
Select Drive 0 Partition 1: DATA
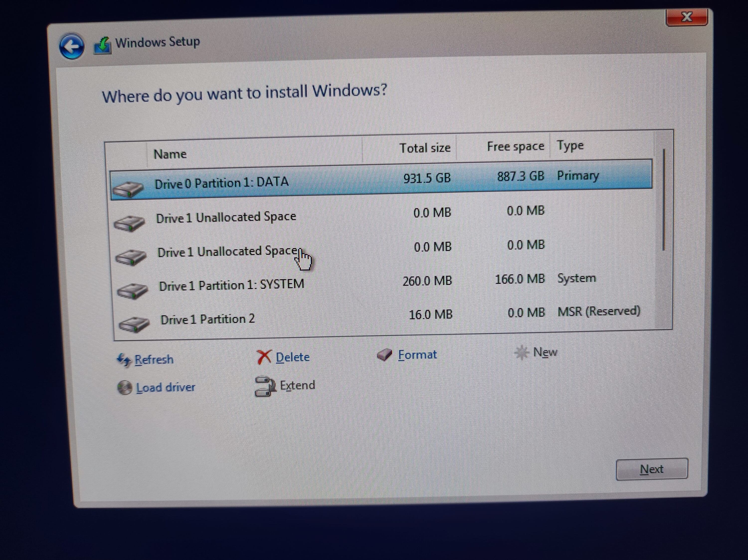(381, 180)
